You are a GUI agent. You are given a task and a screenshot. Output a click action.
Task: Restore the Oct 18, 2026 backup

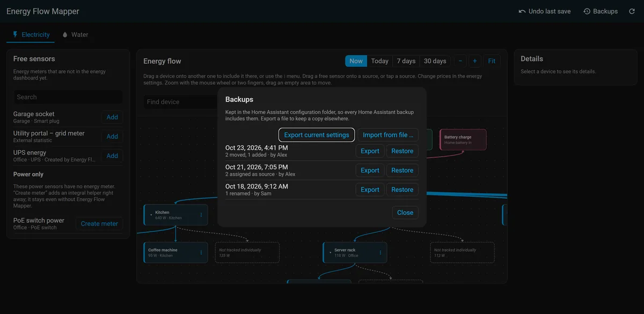tap(402, 189)
